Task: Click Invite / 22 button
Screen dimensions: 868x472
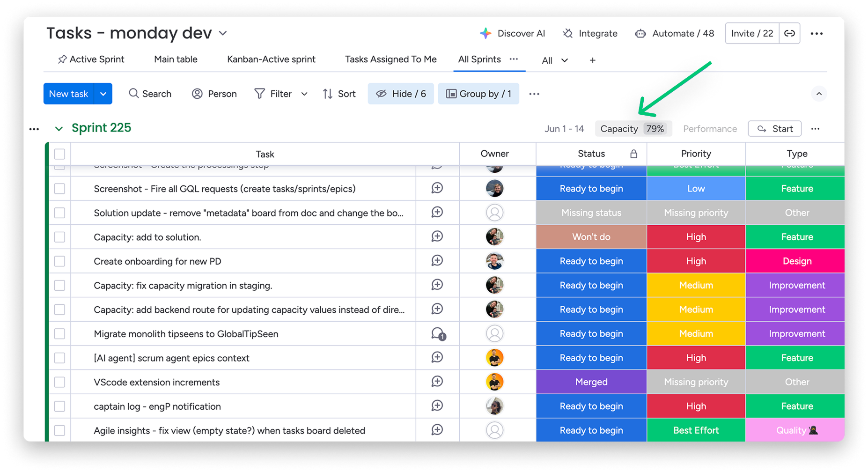Action: coord(752,33)
